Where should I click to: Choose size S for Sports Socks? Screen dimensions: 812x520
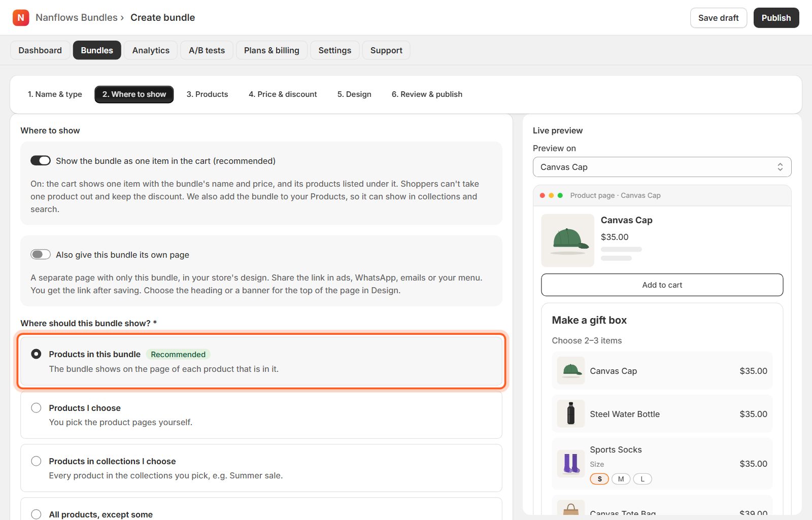pyautogui.click(x=599, y=479)
